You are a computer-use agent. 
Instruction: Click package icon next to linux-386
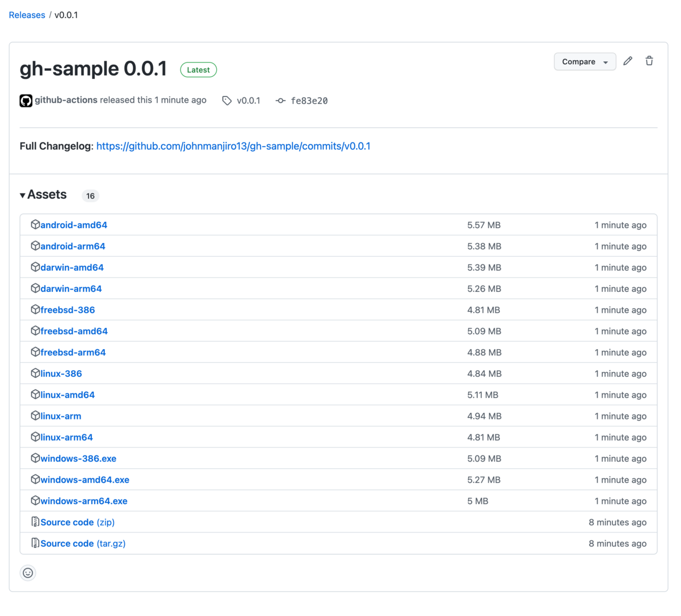click(35, 373)
